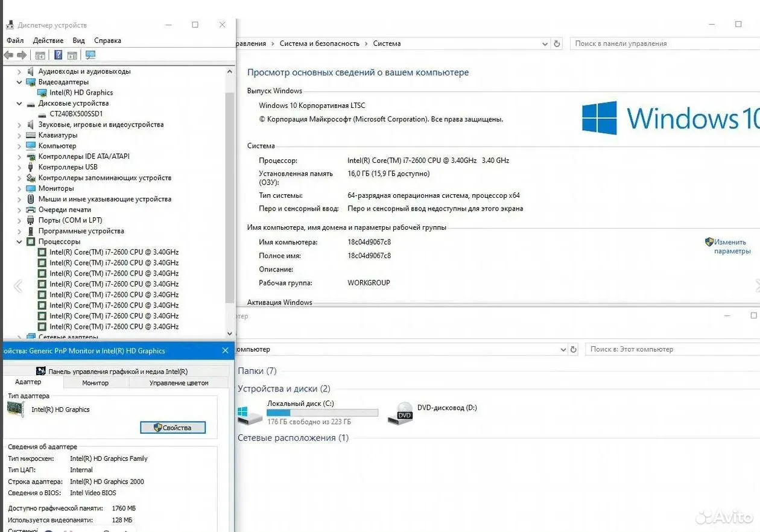Open the explorer address bar history dropdown

point(563,349)
